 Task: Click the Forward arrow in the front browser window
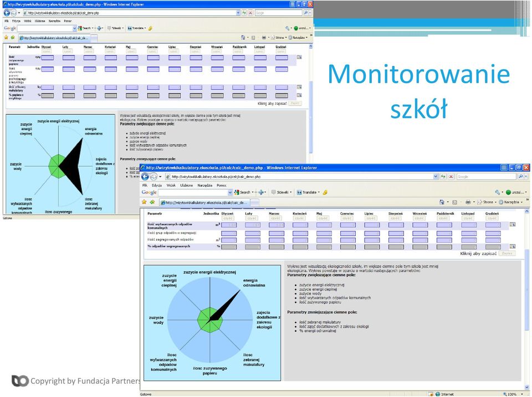pyautogui.click(x=154, y=176)
